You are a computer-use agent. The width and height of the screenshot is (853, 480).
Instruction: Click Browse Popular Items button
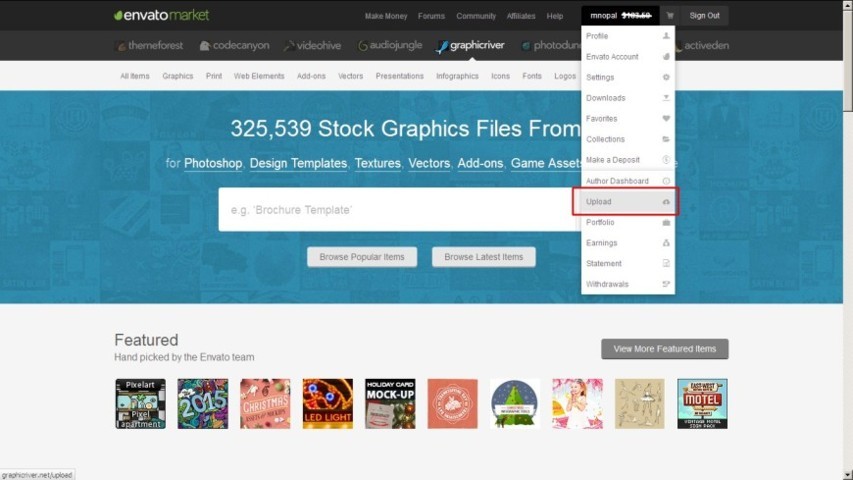362,257
